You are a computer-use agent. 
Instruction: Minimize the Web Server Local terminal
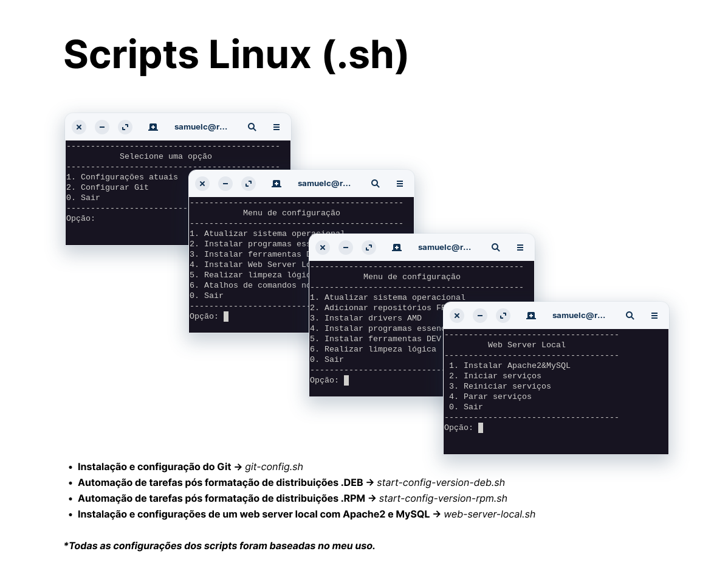tap(479, 316)
